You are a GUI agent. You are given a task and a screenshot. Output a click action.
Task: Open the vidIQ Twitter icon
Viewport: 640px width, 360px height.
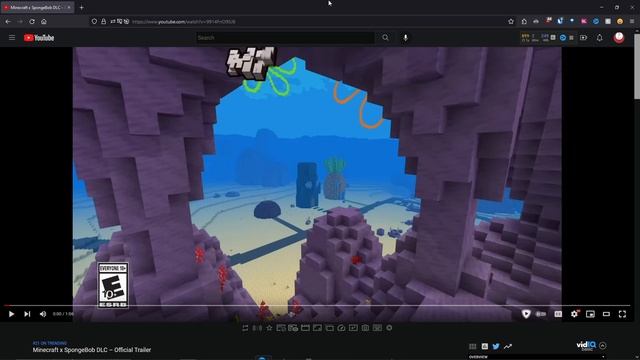496,346
